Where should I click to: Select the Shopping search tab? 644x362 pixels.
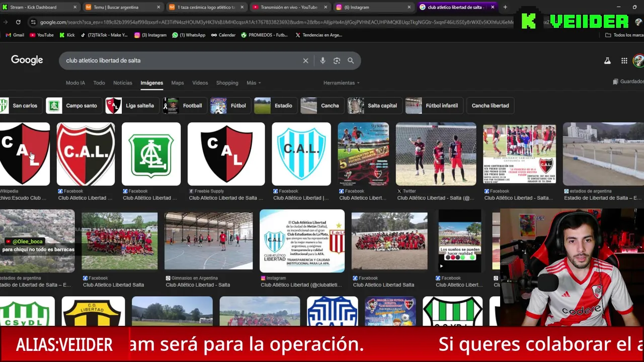pyautogui.click(x=227, y=83)
